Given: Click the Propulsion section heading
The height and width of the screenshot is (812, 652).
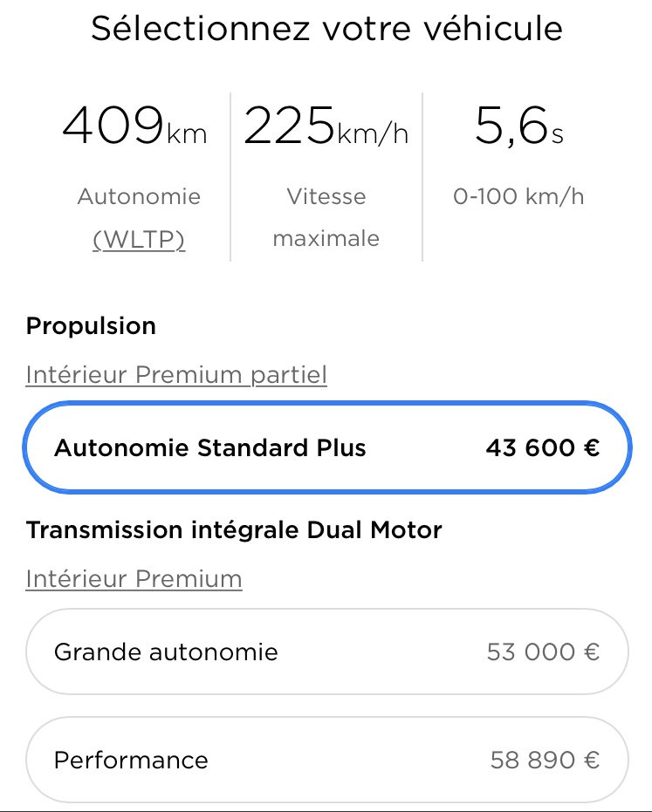Looking at the screenshot, I should tap(91, 326).
